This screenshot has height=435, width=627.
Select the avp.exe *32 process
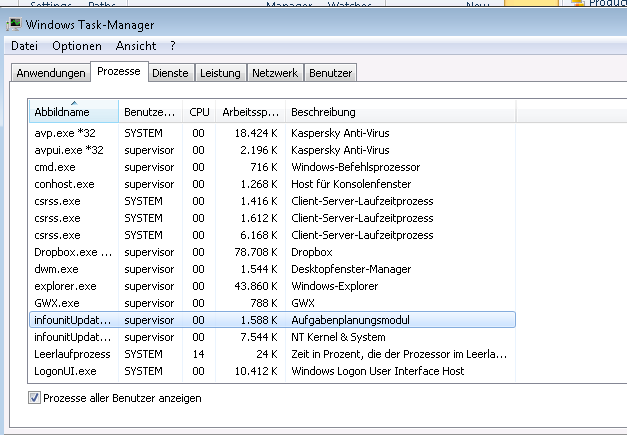click(272, 133)
